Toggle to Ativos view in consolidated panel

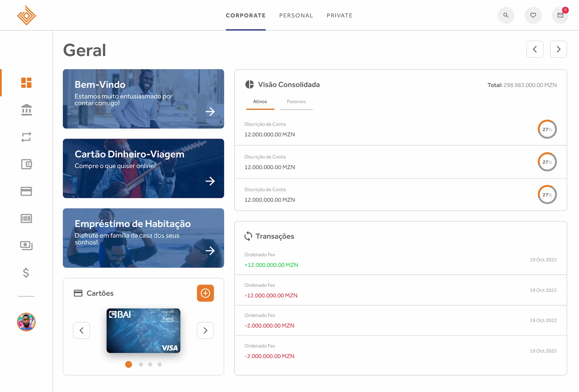coord(260,102)
